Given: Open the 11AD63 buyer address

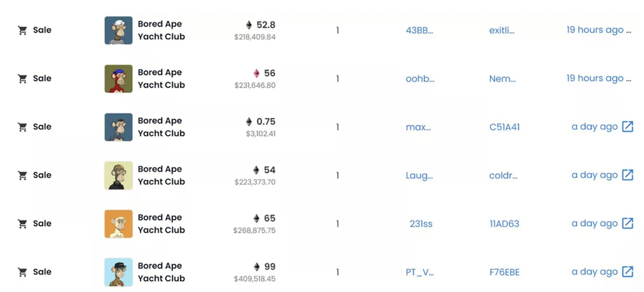Looking at the screenshot, I should point(504,223).
